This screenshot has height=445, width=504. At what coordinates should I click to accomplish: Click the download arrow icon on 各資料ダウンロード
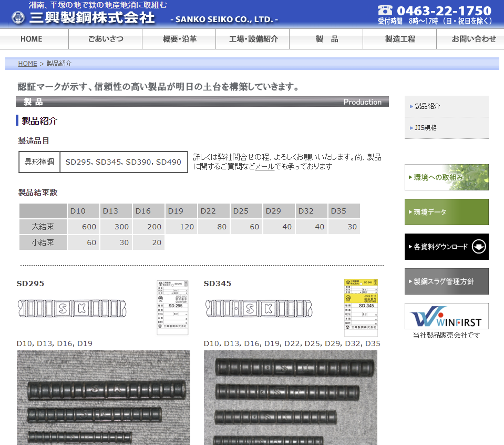(479, 247)
